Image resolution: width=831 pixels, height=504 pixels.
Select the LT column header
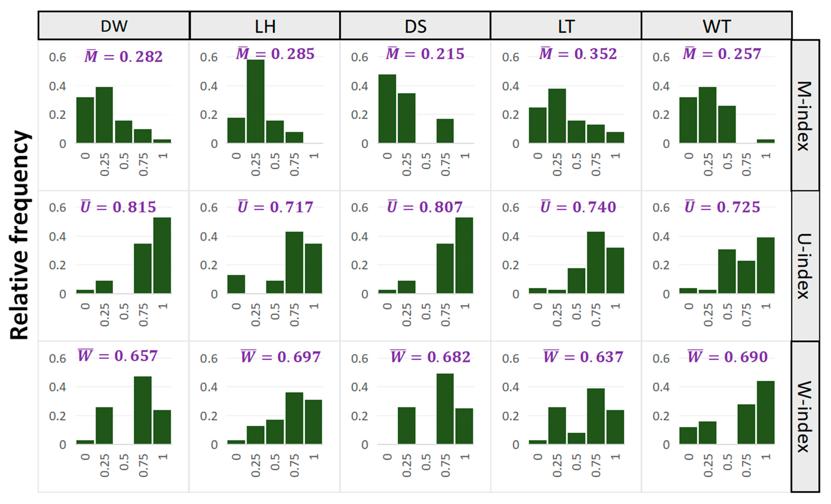click(x=566, y=26)
